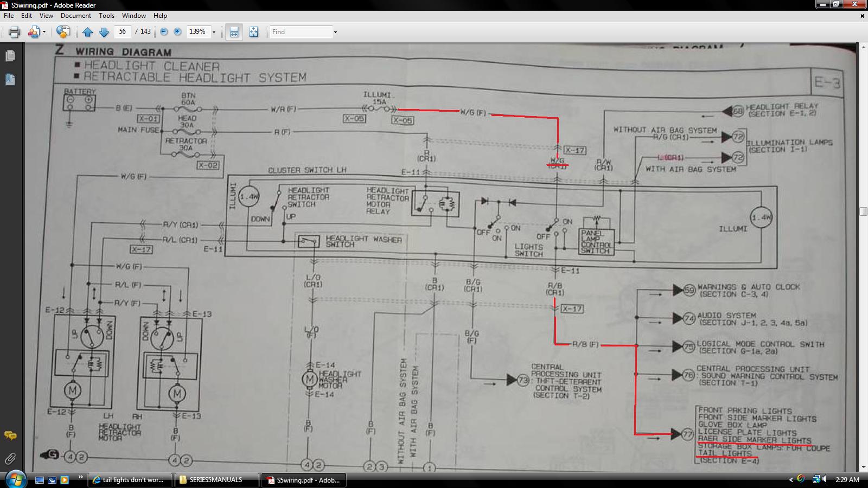The width and height of the screenshot is (868, 488).
Task: Go to next page with down arrow
Action: [104, 32]
